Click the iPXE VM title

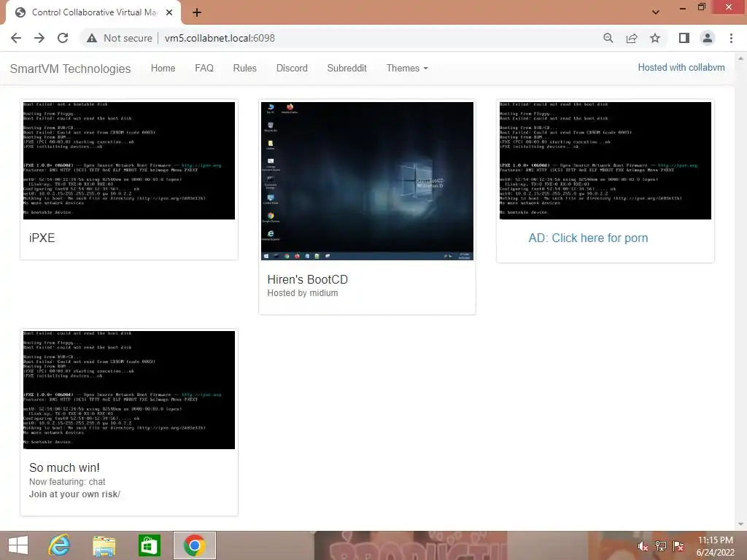tap(42, 238)
